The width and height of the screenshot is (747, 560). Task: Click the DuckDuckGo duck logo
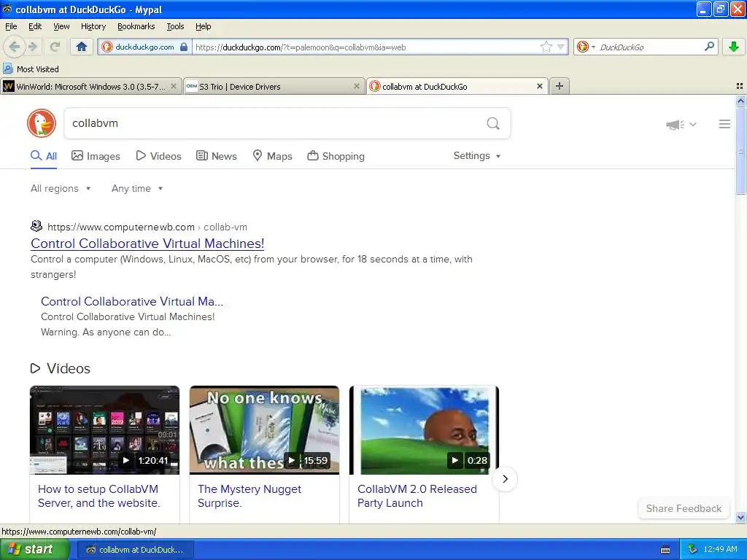[x=42, y=123]
